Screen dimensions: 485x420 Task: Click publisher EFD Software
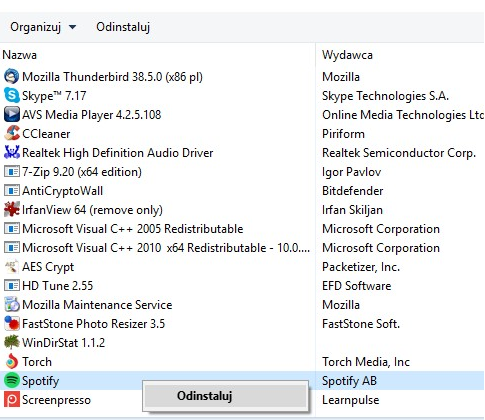pos(356,286)
